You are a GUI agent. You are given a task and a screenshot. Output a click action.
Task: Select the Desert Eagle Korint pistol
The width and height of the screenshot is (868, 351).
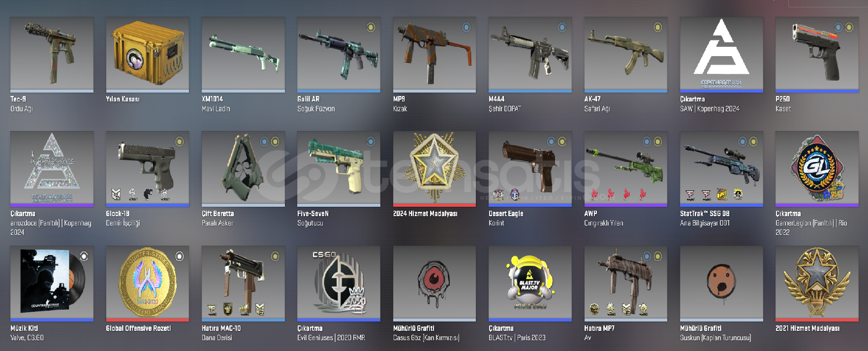pyautogui.click(x=530, y=169)
